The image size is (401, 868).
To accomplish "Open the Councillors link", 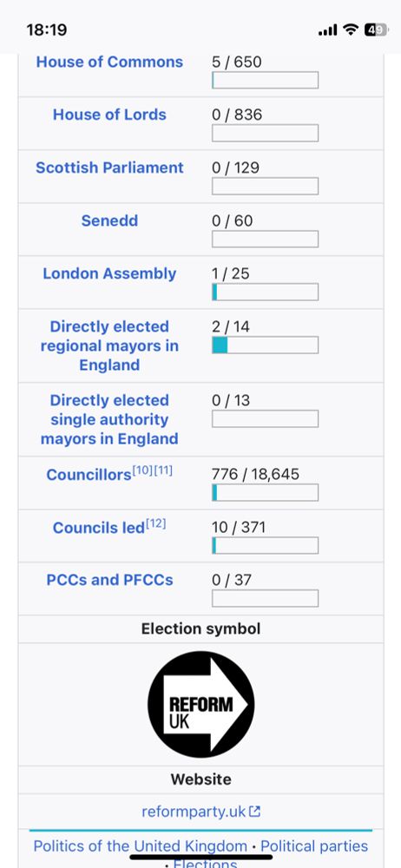I will click(x=89, y=475).
